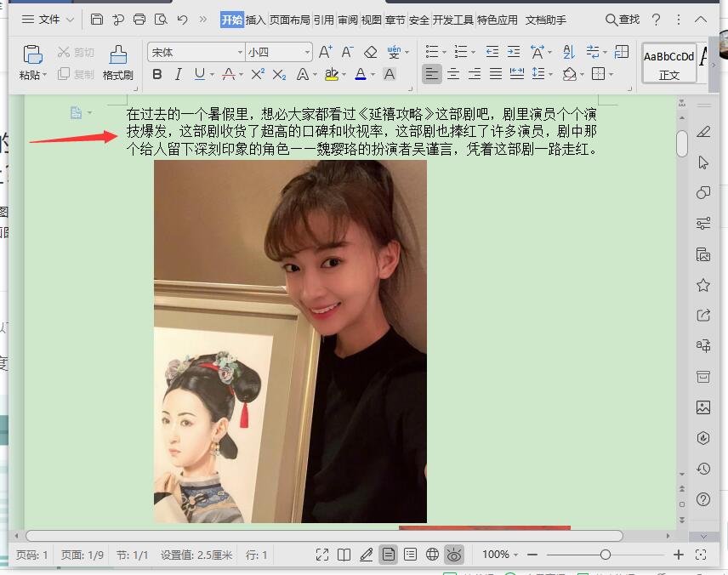Click the Sort A-Z icon
The image size is (728, 575).
(569, 52)
